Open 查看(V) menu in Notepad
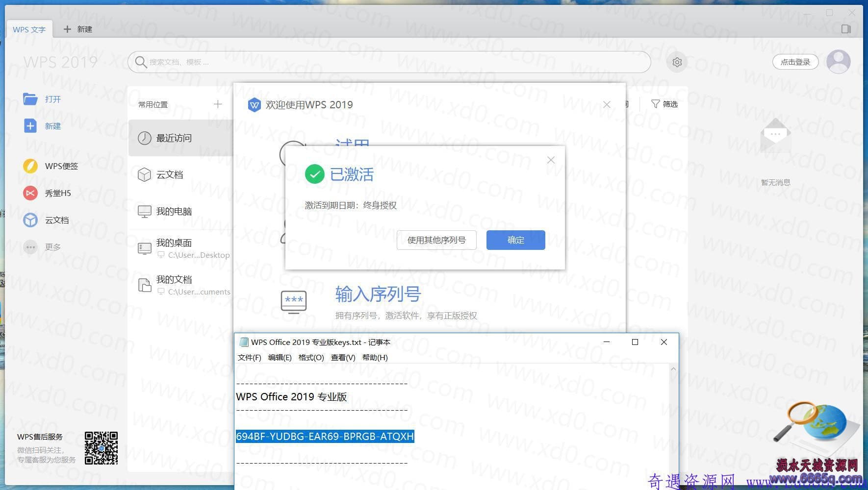Image resolution: width=868 pixels, height=490 pixels. click(x=343, y=358)
